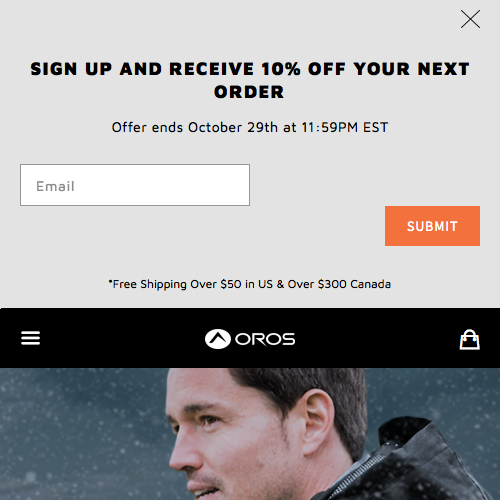The width and height of the screenshot is (500, 500).
Task: Select the offer ends October 29th text
Action: coord(250,127)
